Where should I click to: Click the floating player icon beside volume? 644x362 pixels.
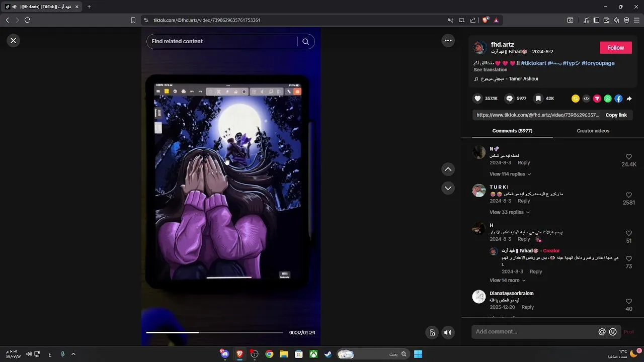[432, 332]
